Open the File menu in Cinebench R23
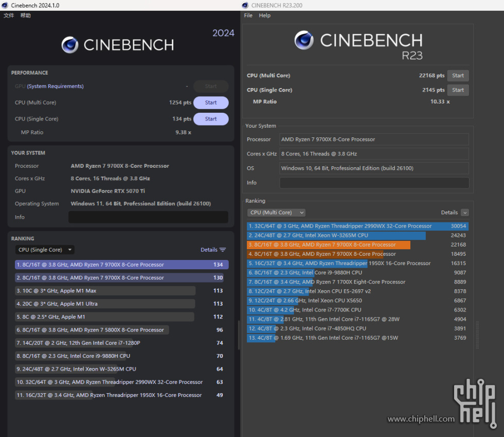Viewport: 504px width, 437px height. [248, 15]
